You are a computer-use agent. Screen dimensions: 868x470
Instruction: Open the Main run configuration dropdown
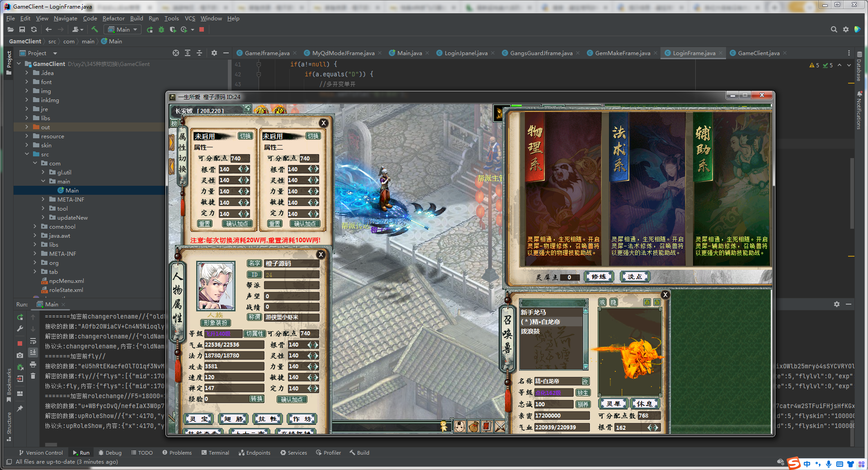click(123, 29)
